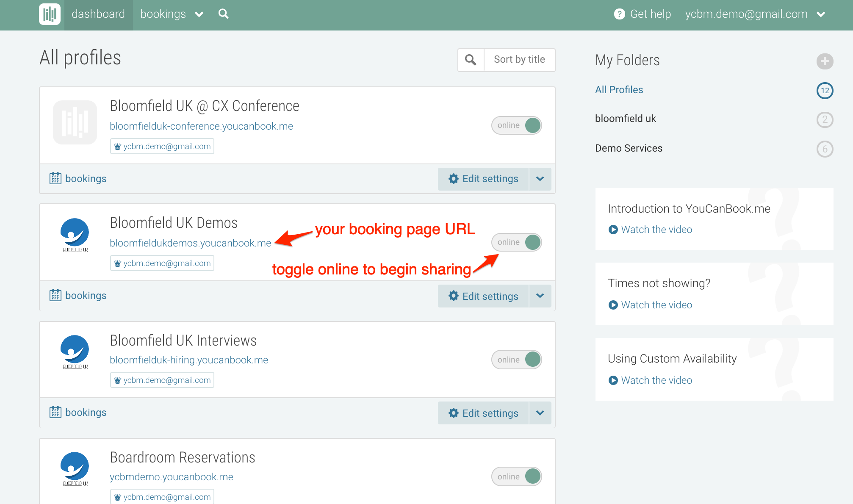Image resolution: width=853 pixels, height=504 pixels.
Task: Expand Edit settings dropdown arrow for Bloomfield UK Demos
Action: click(540, 296)
